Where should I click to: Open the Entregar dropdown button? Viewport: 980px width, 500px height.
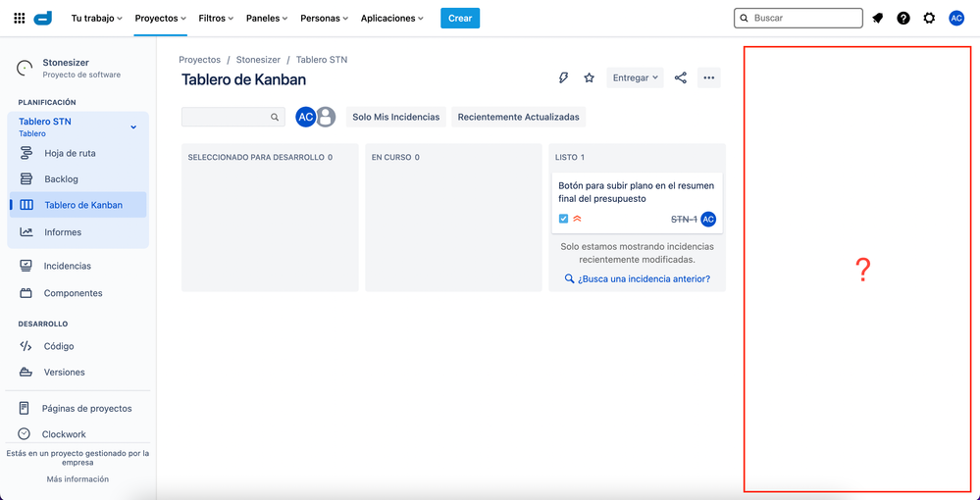click(x=635, y=77)
